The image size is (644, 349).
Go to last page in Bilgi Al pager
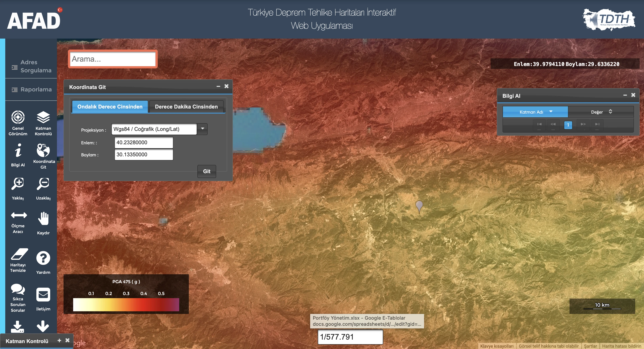click(x=597, y=124)
